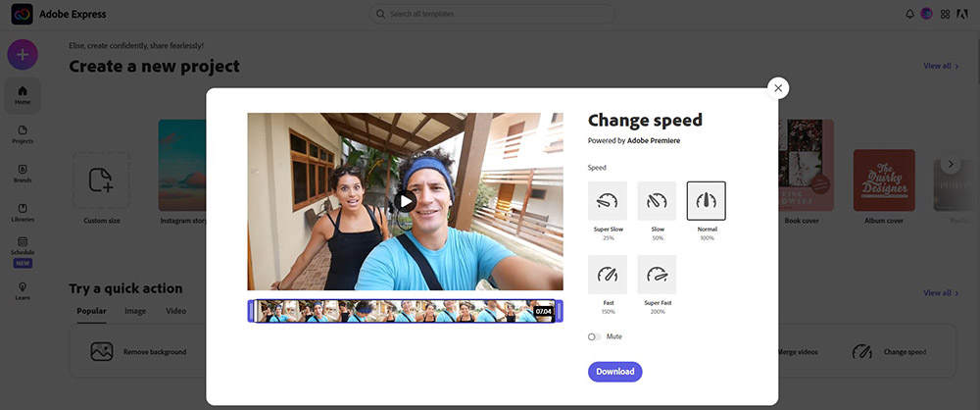Click View all next to Create a new project

point(941,66)
